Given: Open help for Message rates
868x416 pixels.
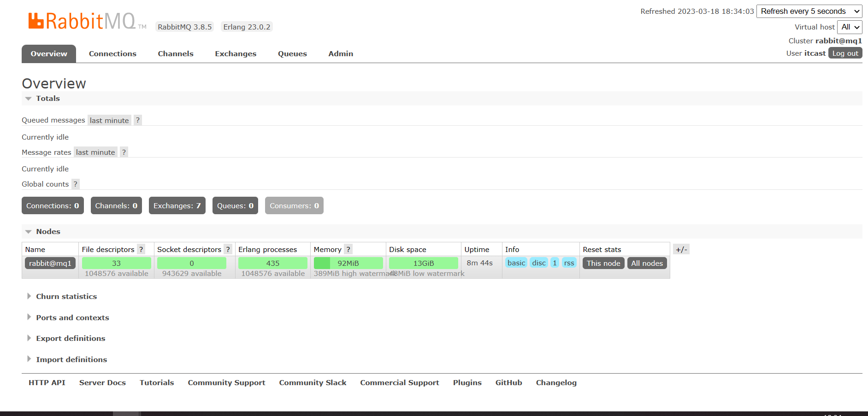Looking at the screenshot, I should (x=124, y=152).
